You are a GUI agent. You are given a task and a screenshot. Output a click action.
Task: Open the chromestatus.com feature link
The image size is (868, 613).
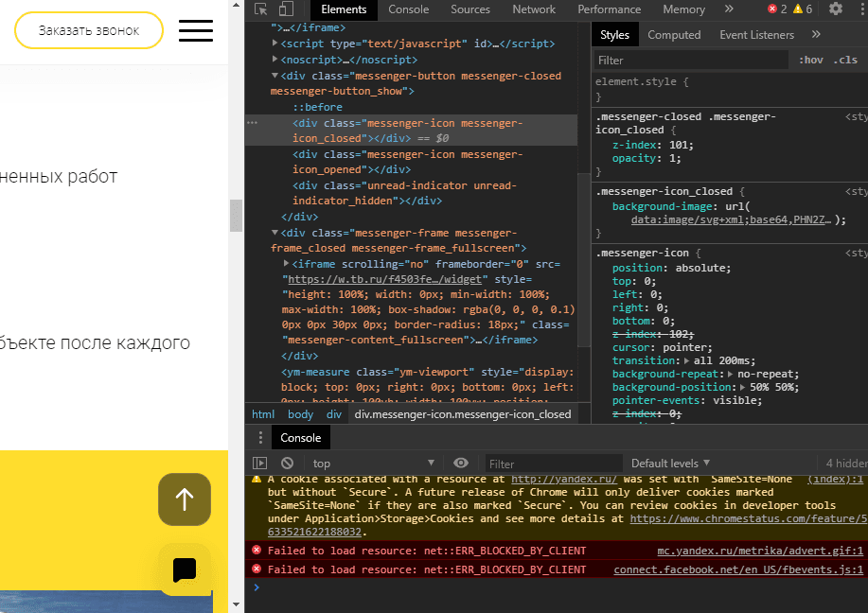coord(749,519)
